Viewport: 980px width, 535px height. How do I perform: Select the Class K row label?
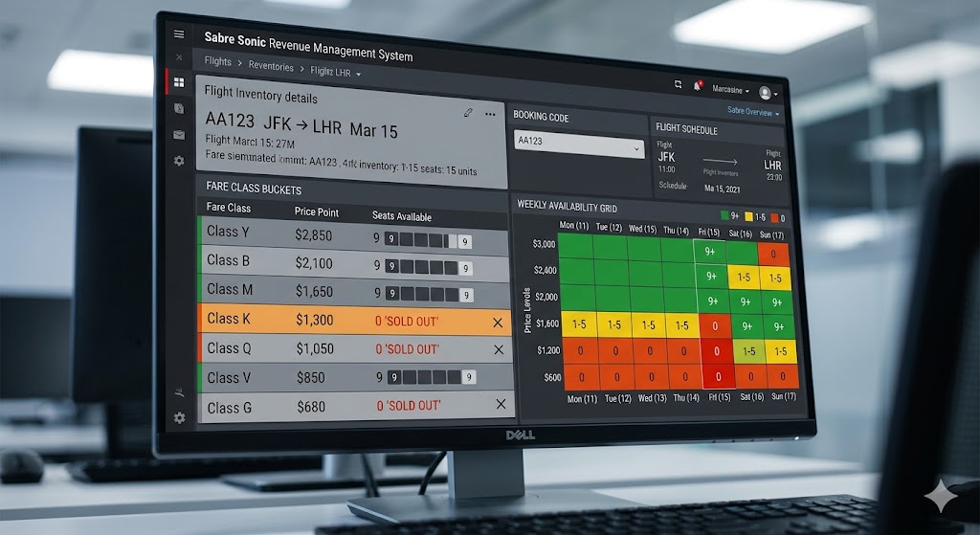(x=229, y=318)
